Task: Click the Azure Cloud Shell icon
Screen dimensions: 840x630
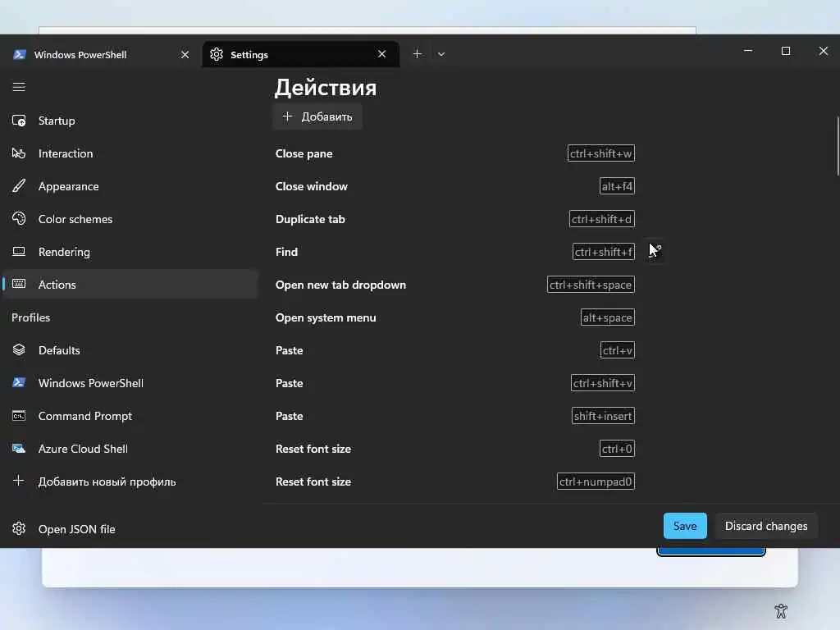Action: coord(19,449)
